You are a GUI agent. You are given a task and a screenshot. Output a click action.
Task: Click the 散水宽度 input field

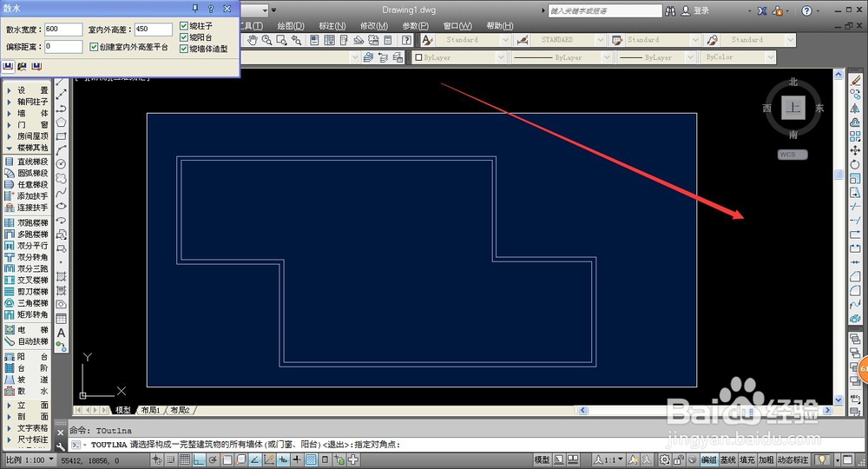tap(63, 30)
